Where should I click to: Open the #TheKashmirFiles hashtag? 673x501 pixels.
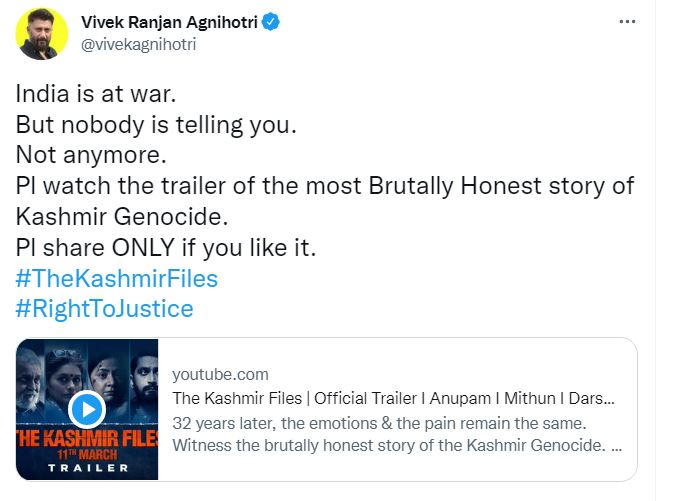(116, 278)
